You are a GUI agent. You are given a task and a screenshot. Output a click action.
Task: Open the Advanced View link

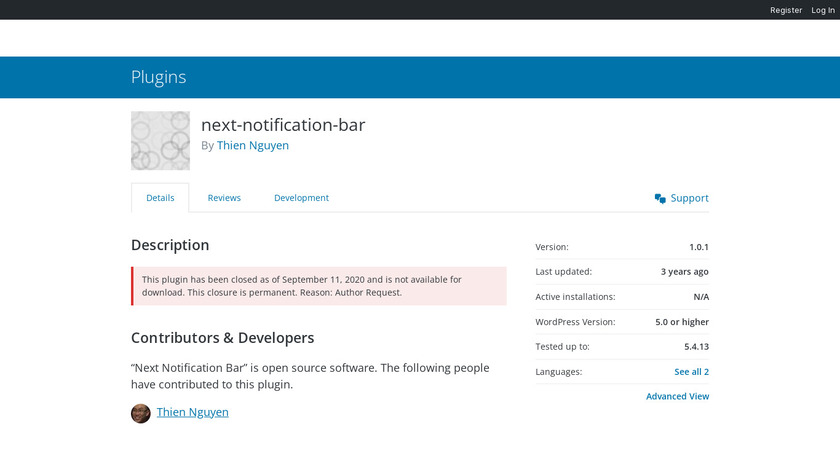[677, 396]
